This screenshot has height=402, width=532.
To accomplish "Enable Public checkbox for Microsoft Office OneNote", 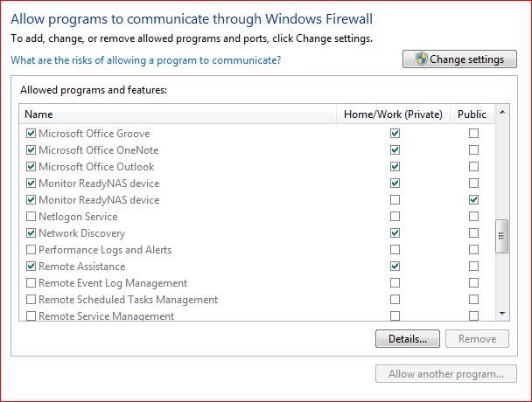I will (473, 149).
